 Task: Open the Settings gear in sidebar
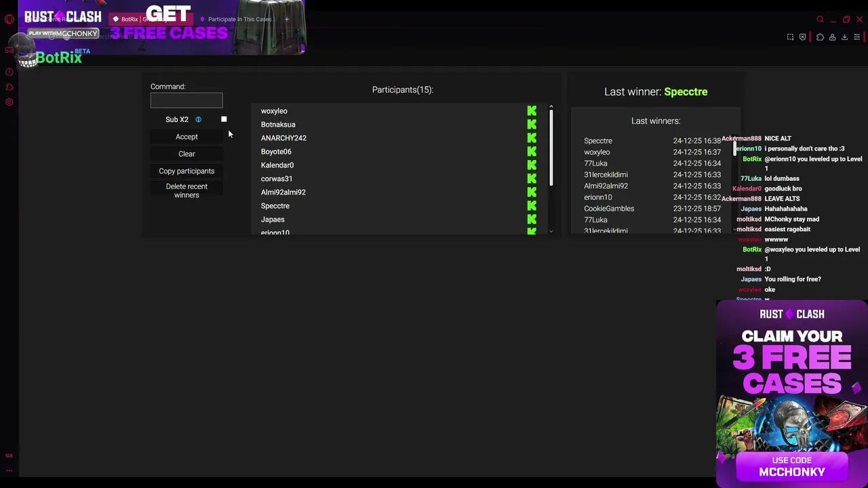9,102
